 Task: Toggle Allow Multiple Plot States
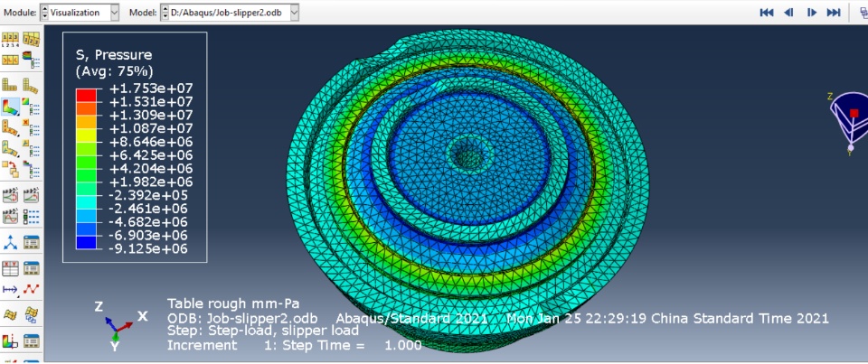point(11,170)
